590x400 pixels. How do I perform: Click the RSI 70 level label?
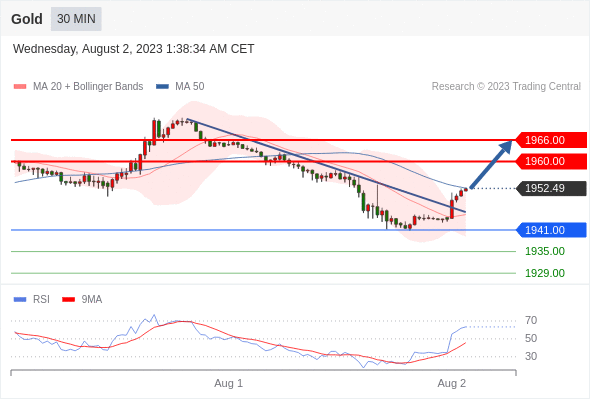coord(531,321)
